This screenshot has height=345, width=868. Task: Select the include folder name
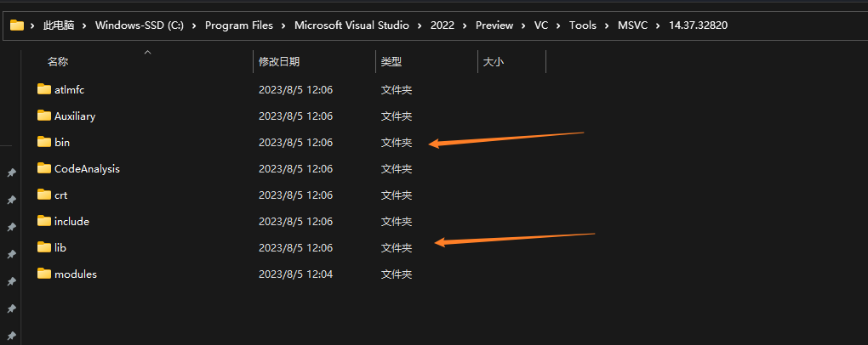[x=72, y=222]
